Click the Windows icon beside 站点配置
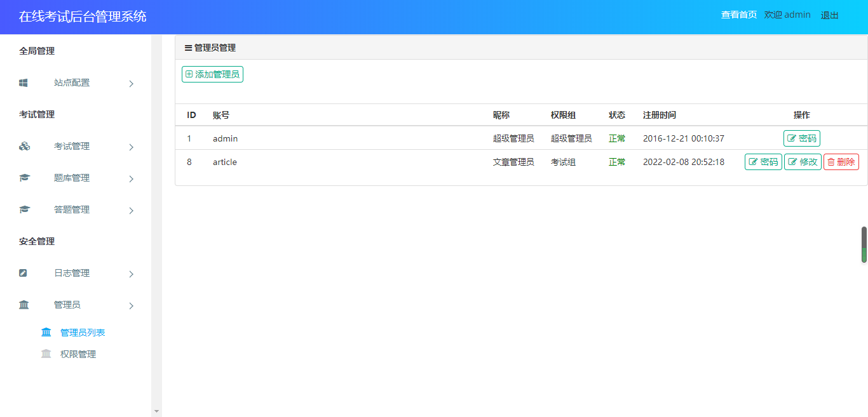This screenshot has height=417, width=868. pyautogui.click(x=24, y=83)
